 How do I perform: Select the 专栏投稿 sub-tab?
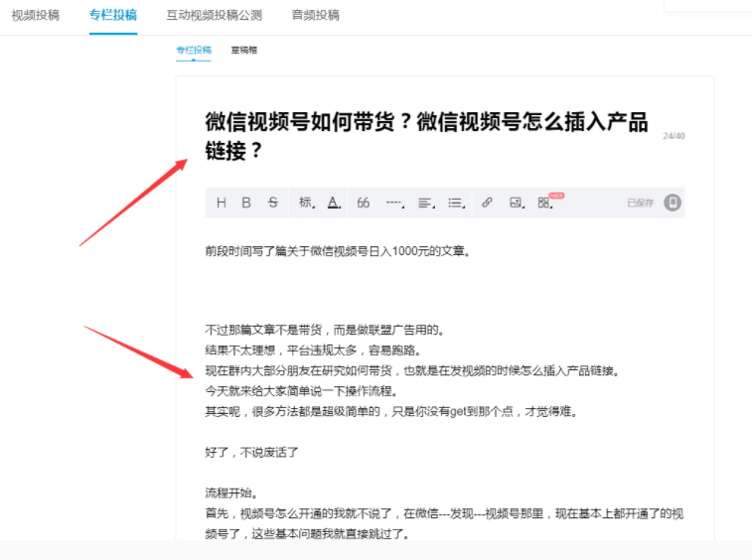[x=194, y=50]
